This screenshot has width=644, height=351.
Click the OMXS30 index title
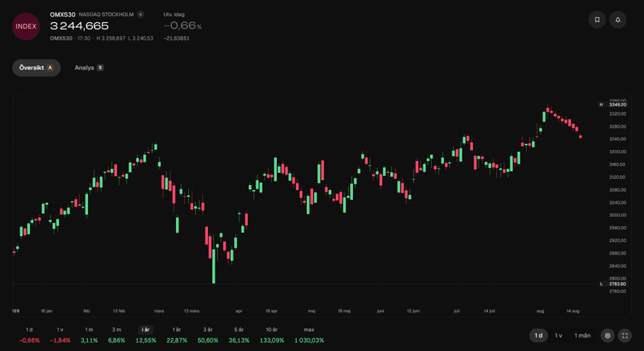point(62,14)
